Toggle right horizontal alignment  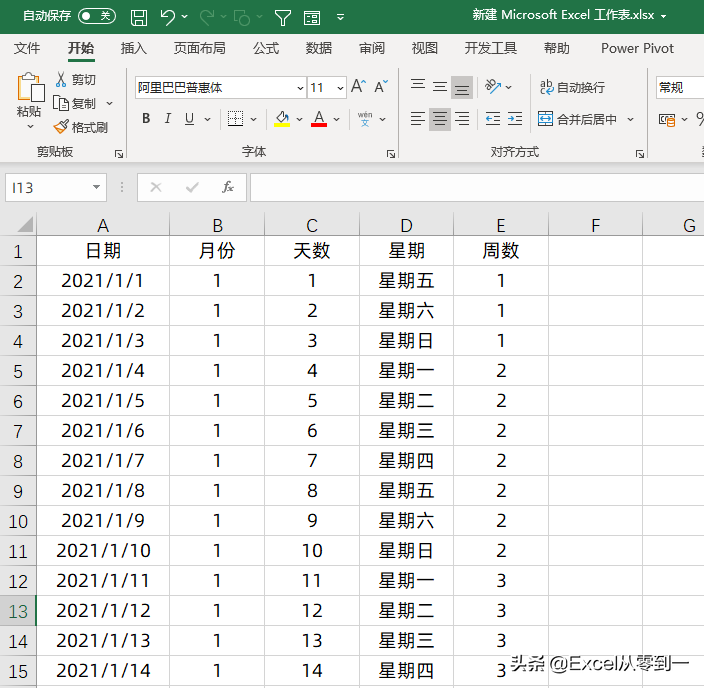click(462, 119)
